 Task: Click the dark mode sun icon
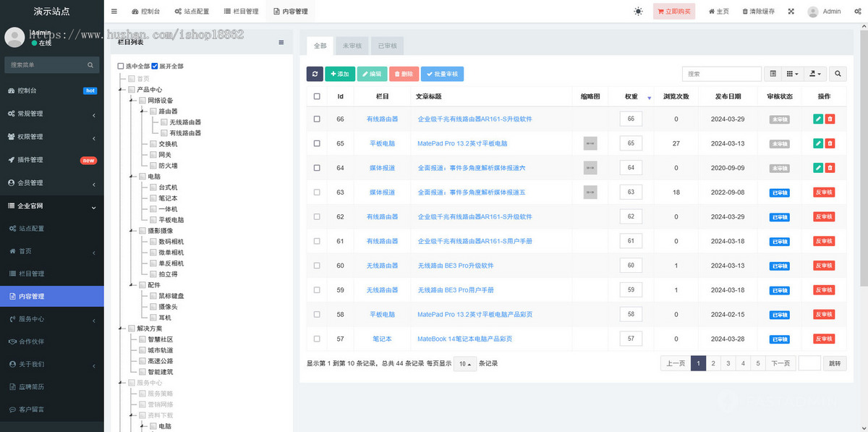tap(638, 11)
